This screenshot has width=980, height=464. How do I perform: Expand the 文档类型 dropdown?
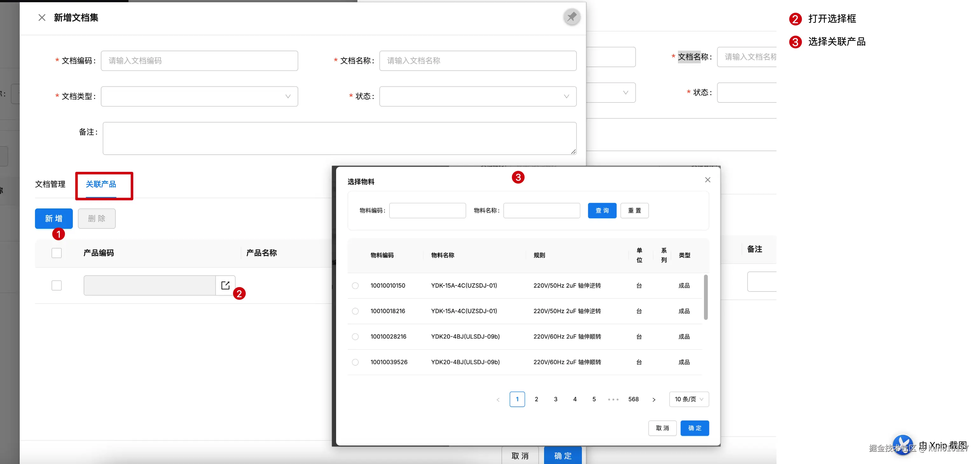[x=199, y=96]
